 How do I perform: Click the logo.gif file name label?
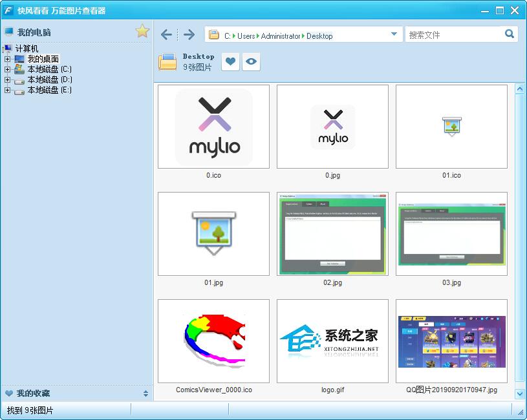(x=333, y=390)
